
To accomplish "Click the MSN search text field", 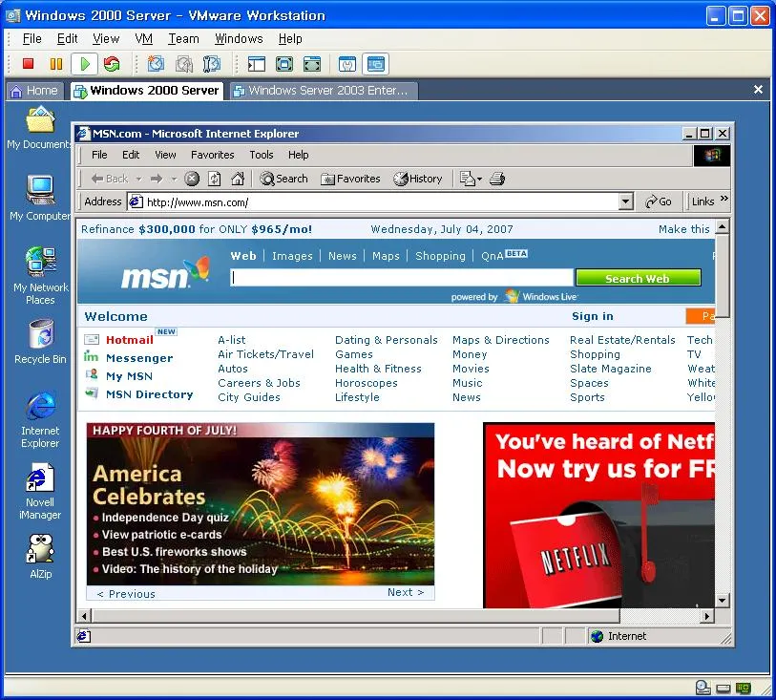I will click(402, 278).
